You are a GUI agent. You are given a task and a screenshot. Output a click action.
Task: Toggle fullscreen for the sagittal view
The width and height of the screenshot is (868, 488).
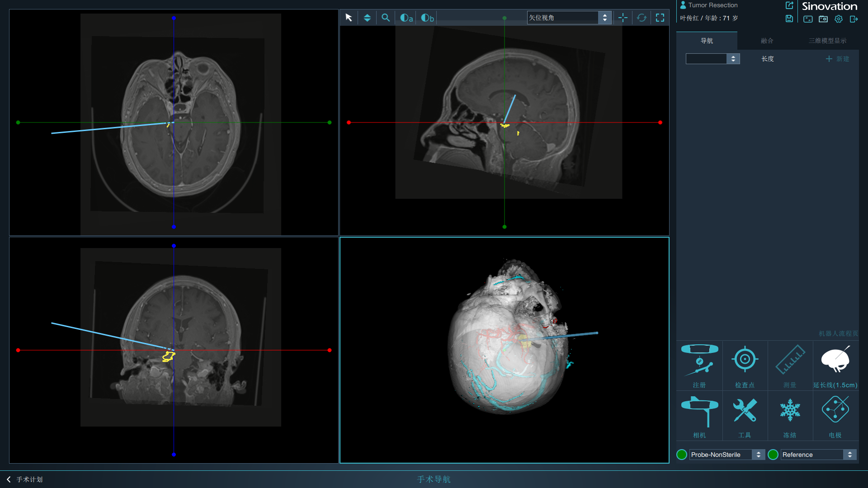[x=660, y=18]
